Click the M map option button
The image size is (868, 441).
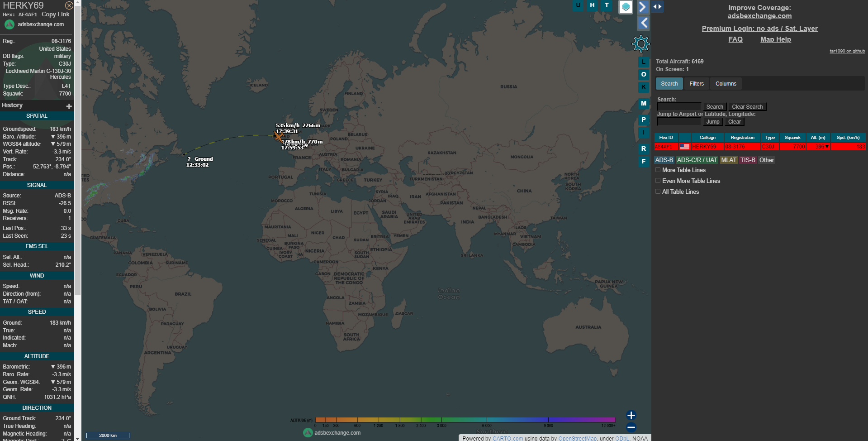point(644,103)
